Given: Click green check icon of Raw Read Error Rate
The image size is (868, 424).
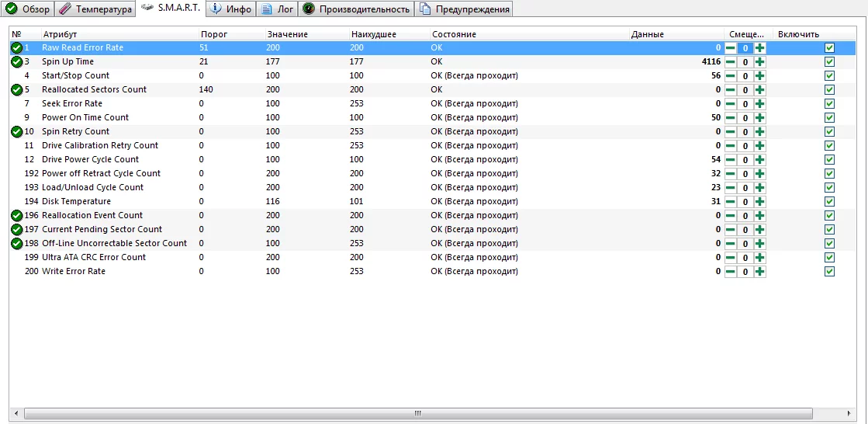Looking at the screenshot, I should click(x=16, y=47).
